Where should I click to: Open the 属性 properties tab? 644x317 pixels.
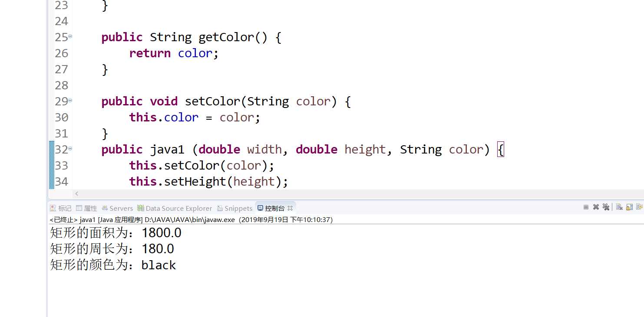tap(86, 208)
